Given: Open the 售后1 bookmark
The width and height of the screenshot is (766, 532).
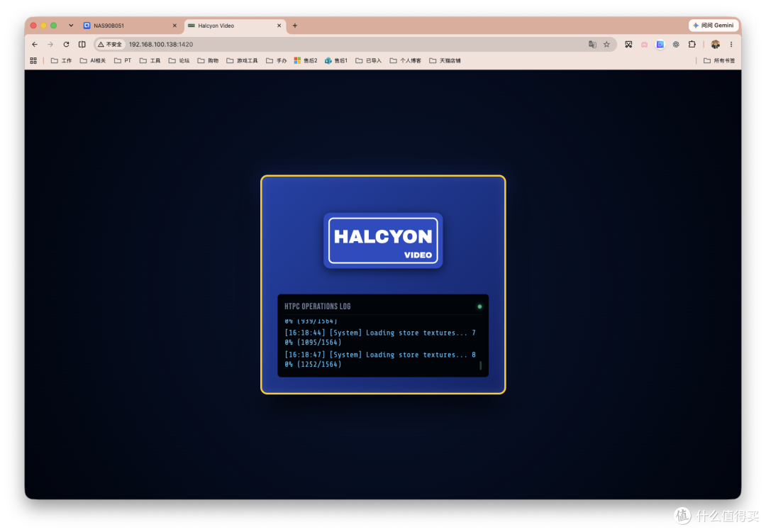Looking at the screenshot, I should [336, 60].
